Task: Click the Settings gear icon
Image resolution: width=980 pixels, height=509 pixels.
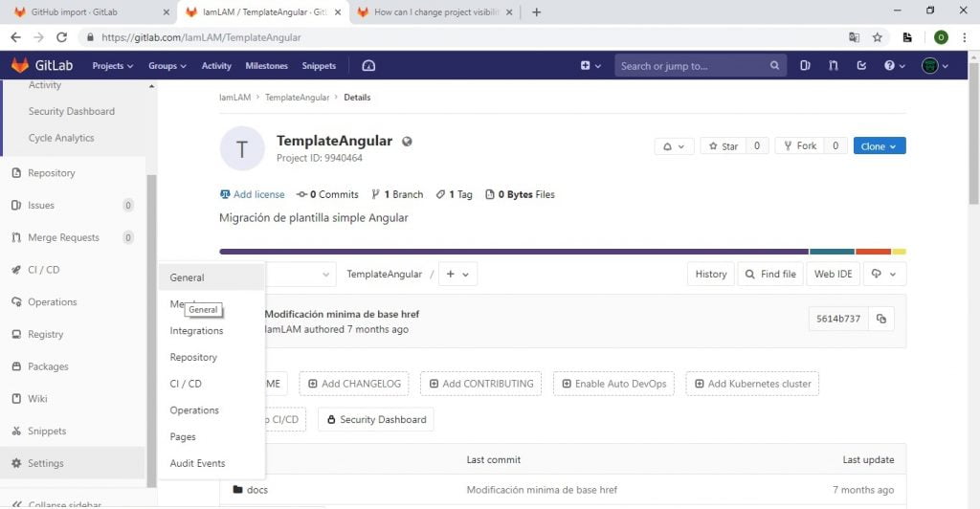Action: 16,463
